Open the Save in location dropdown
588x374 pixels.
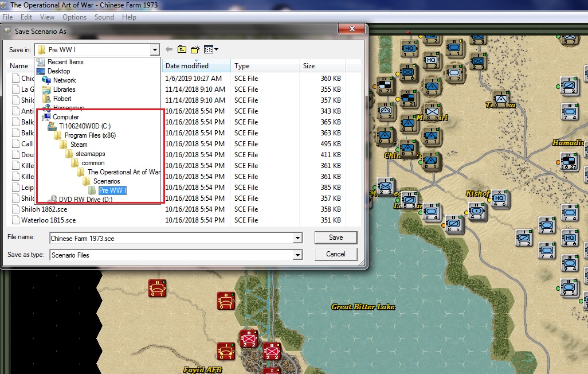point(155,49)
